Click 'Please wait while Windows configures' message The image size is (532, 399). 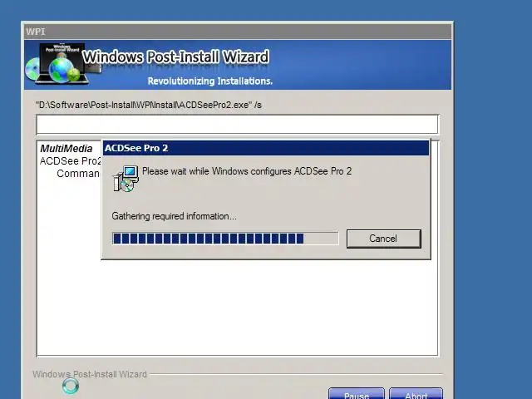click(247, 171)
